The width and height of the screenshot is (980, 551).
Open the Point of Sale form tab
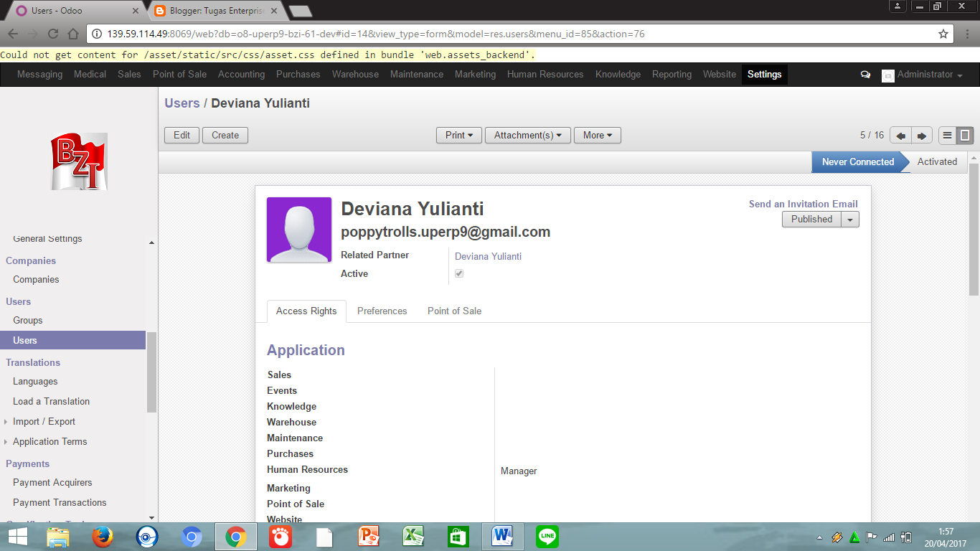click(454, 311)
